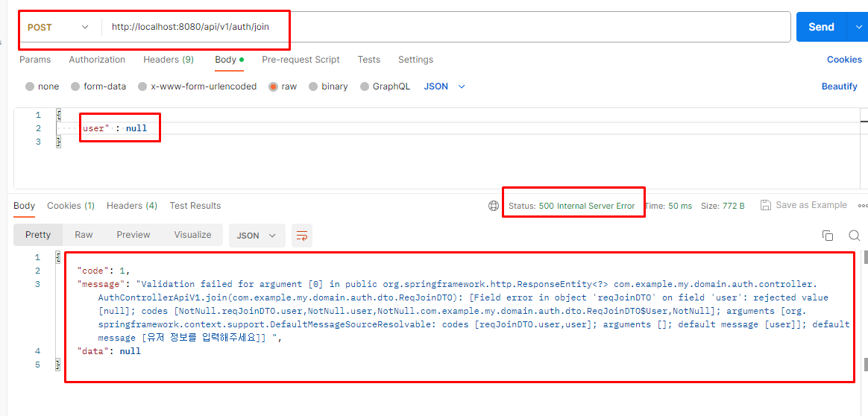This screenshot has width=868, height=416.
Task: Open the Settings tab
Action: click(x=416, y=59)
